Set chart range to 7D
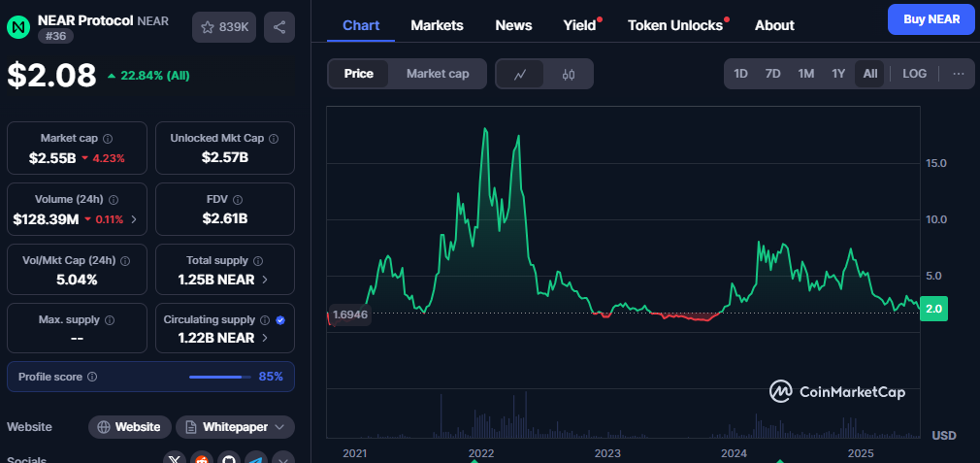 click(x=773, y=74)
